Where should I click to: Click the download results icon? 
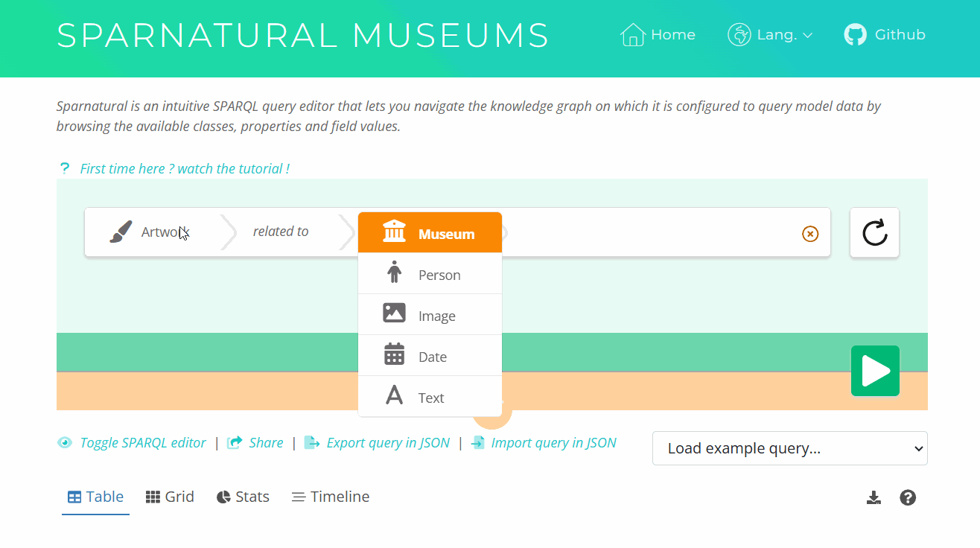point(874,497)
